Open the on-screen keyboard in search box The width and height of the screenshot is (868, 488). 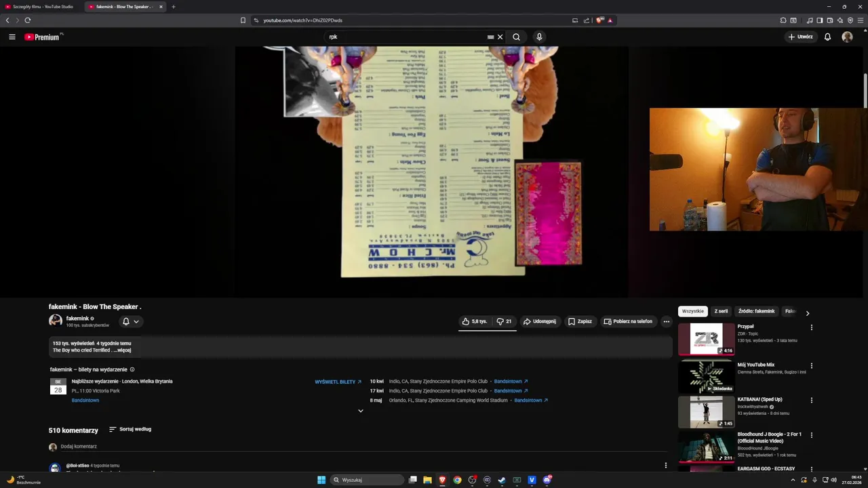pyautogui.click(x=490, y=37)
